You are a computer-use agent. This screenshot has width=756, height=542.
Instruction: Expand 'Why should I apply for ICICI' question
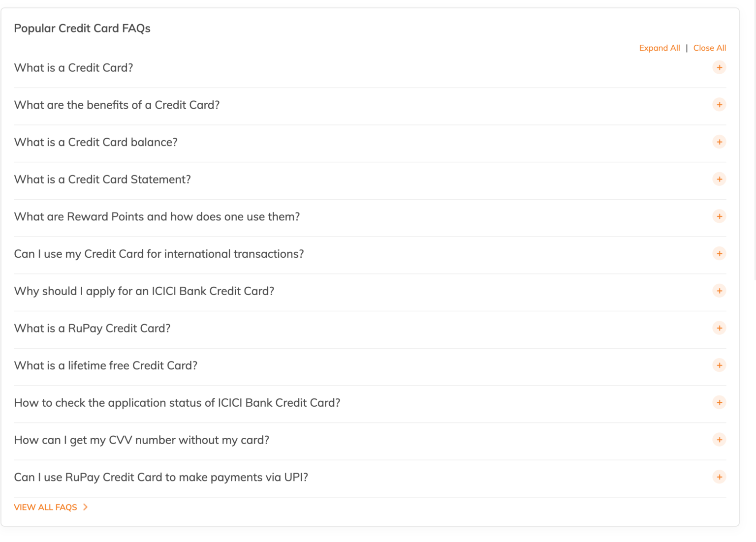coord(719,291)
